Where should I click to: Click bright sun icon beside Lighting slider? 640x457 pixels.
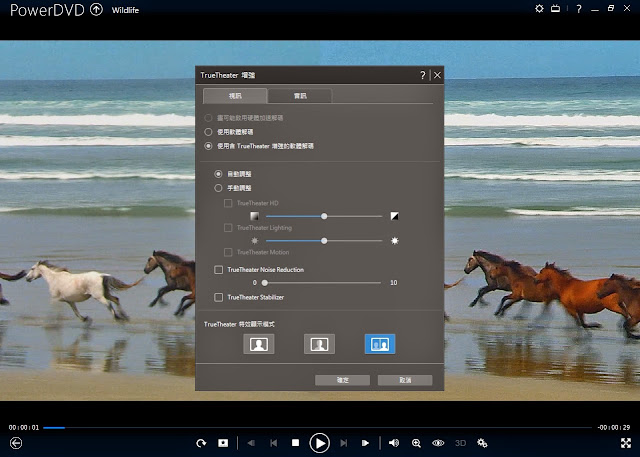point(394,241)
